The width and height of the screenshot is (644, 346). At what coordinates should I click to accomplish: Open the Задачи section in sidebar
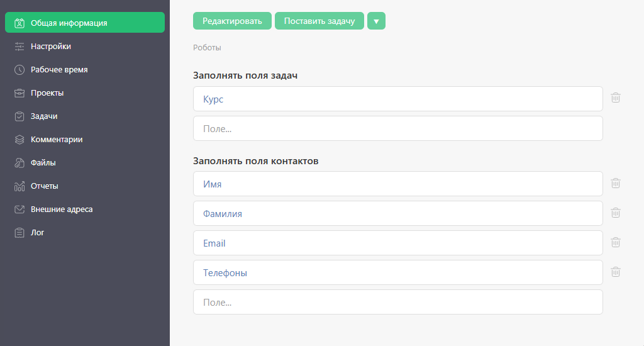click(x=44, y=116)
